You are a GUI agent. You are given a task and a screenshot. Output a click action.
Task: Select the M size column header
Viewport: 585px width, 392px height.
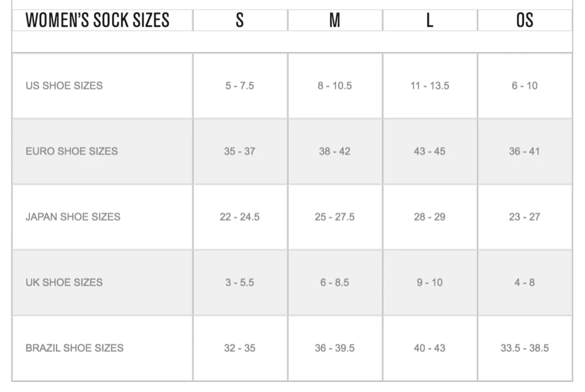point(335,20)
